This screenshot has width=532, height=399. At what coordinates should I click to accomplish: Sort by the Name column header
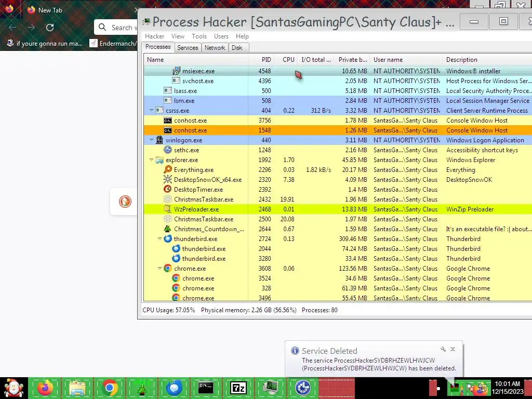coord(196,60)
